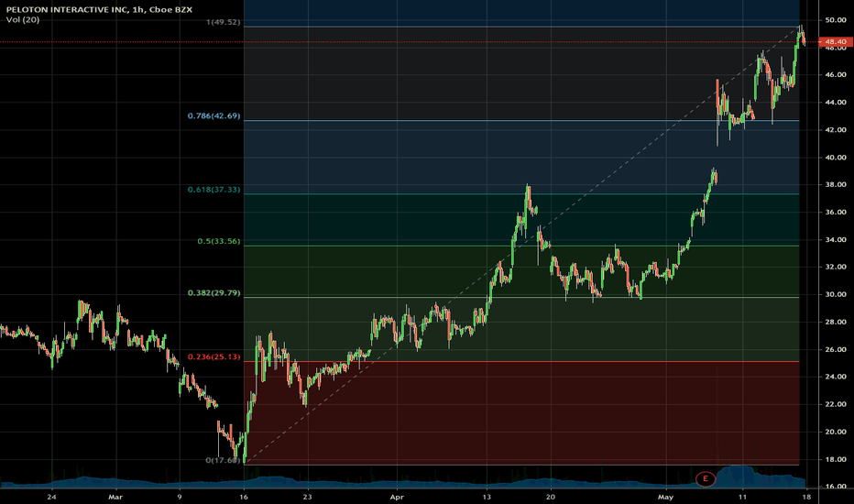
Task: Click the Fibonacci label 0.618(37.33)
Action: [213, 190]
